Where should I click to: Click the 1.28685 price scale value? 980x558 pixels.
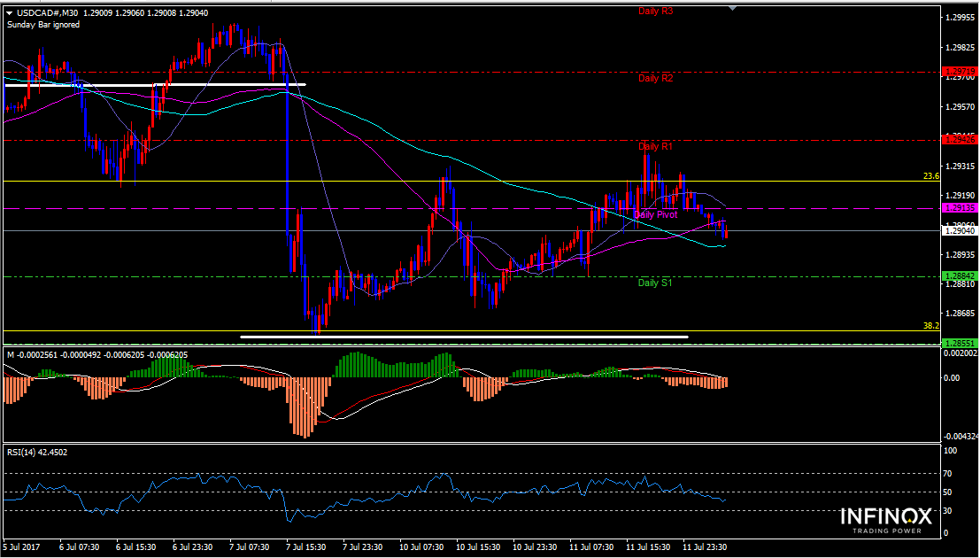click(x=961, y=313)
